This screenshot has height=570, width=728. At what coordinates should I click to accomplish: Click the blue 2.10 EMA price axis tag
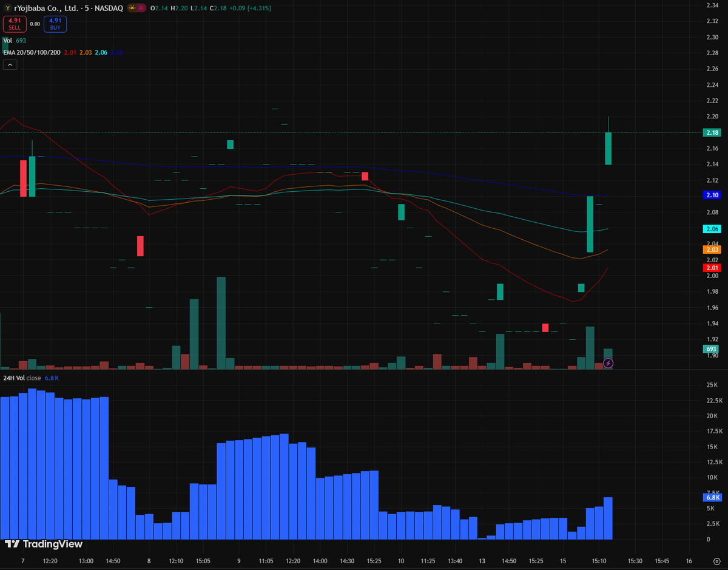712,195
